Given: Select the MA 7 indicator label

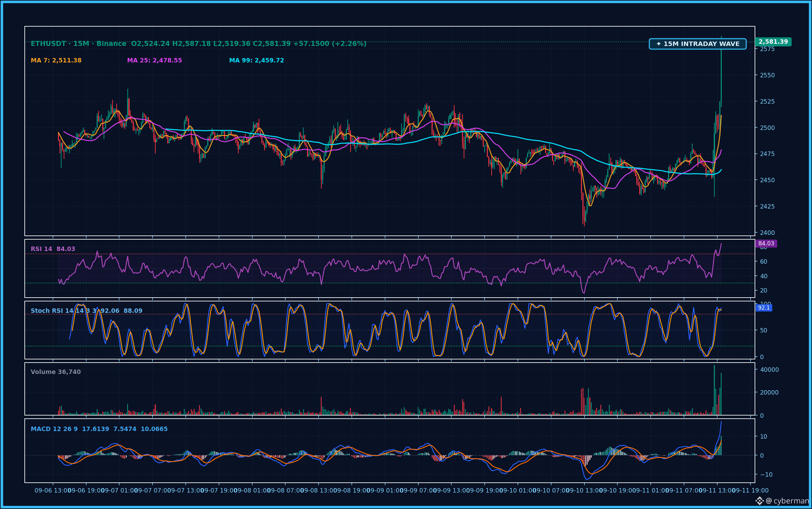Looking at the screenshot, I should 56,60.
